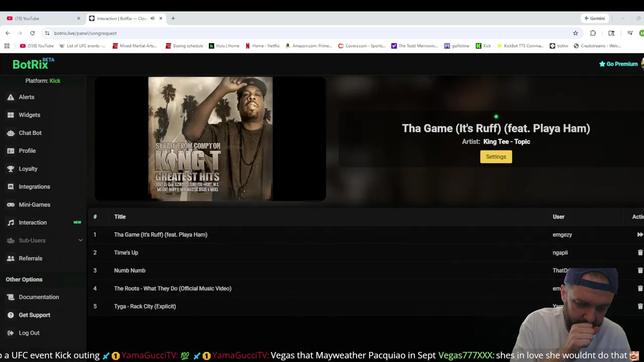Open the Gemini button in browser
This screenshot has height=362, width=644.
click(594, 19)
